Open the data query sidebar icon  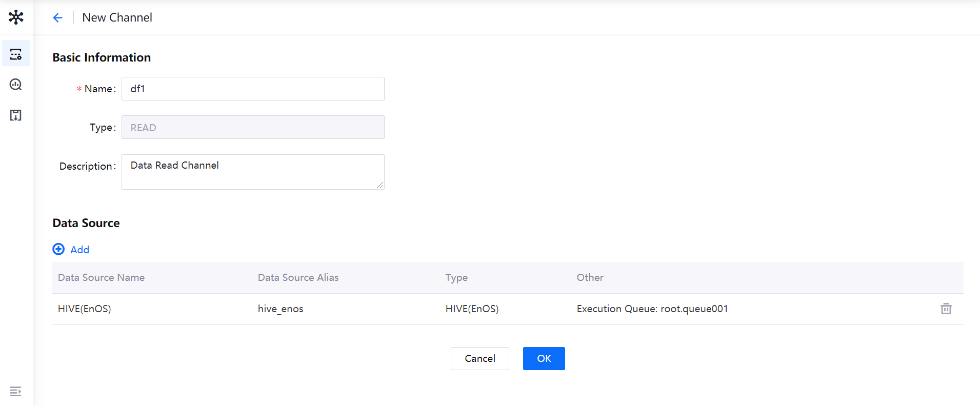point(16,85)
